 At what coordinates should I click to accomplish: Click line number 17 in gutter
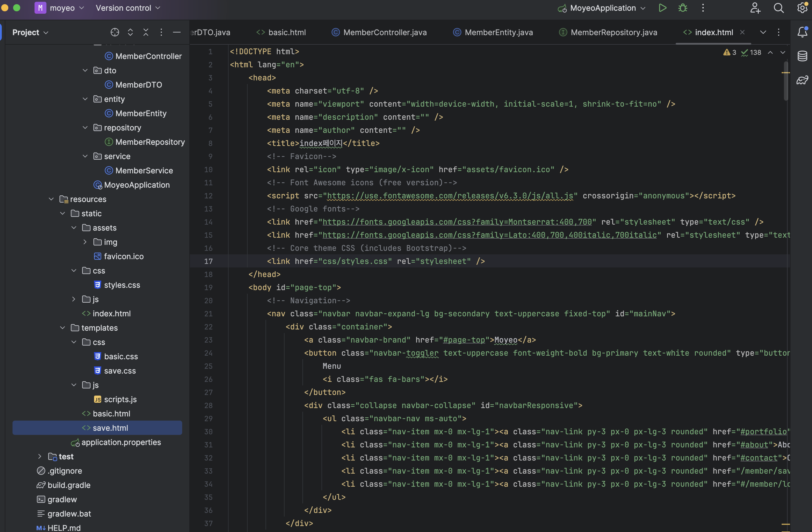208,261
